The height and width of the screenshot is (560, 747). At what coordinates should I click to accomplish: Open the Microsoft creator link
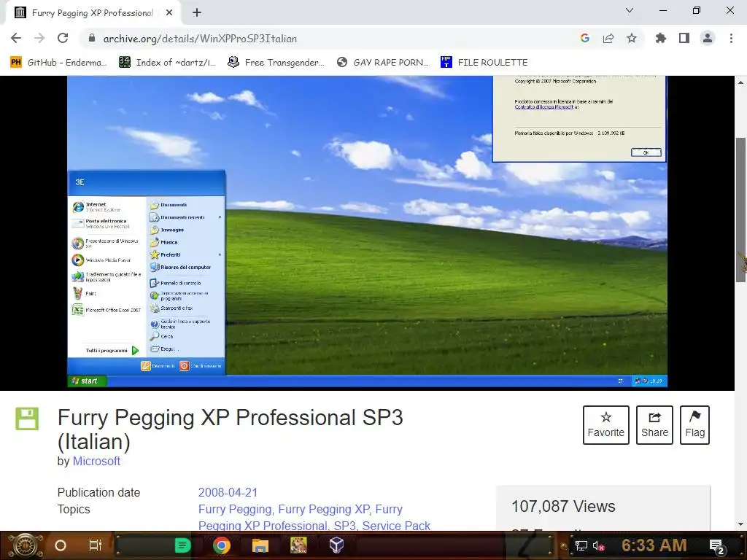pos(96,461)
